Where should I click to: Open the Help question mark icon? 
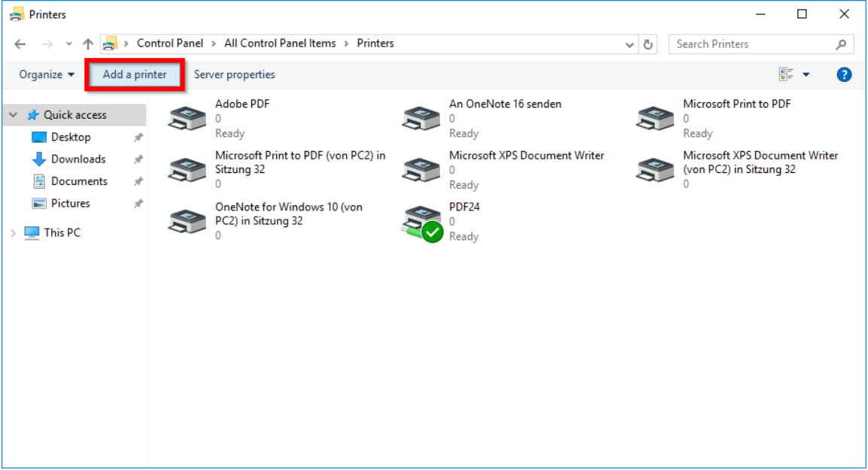844,74
